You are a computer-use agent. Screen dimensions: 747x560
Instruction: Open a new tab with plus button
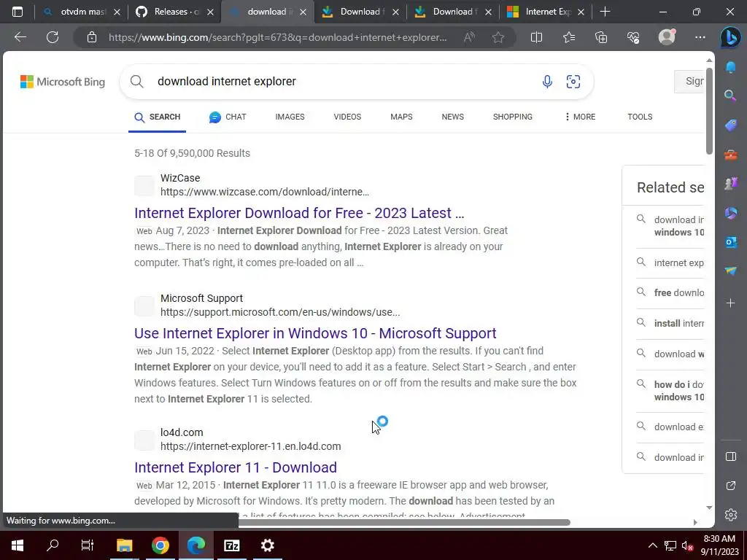point(605,12)
